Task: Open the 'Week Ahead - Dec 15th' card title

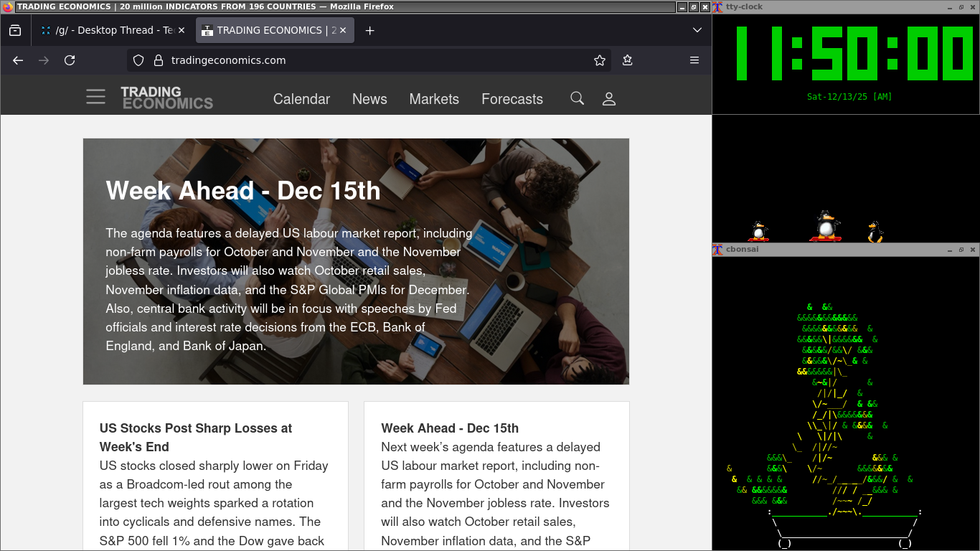Action: 450,428
